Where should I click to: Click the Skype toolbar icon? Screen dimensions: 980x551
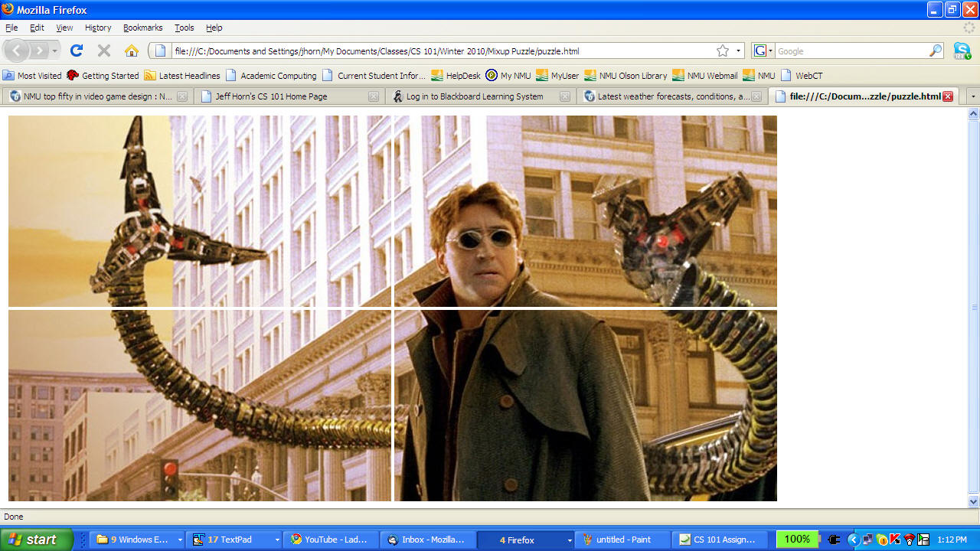[962, 51]
